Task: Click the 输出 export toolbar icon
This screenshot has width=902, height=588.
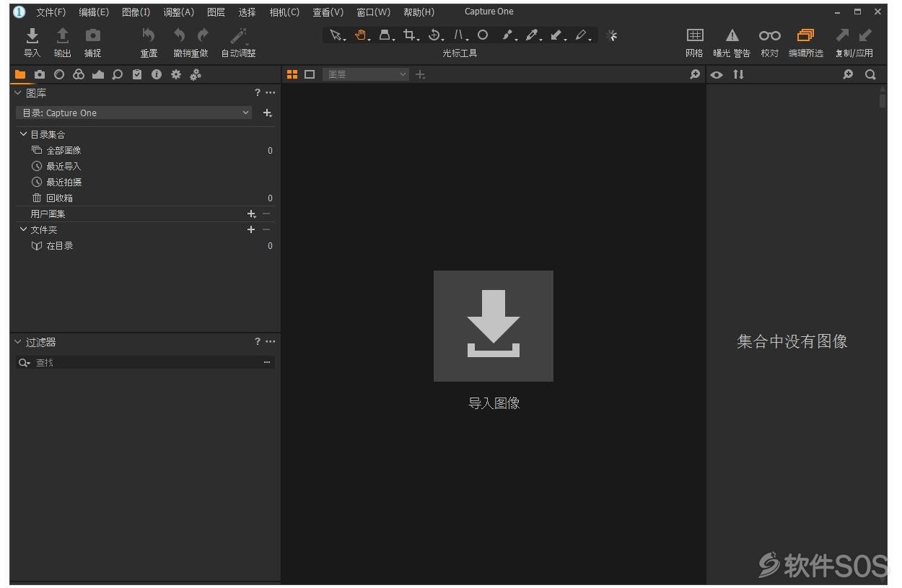Action: [63, 35]
